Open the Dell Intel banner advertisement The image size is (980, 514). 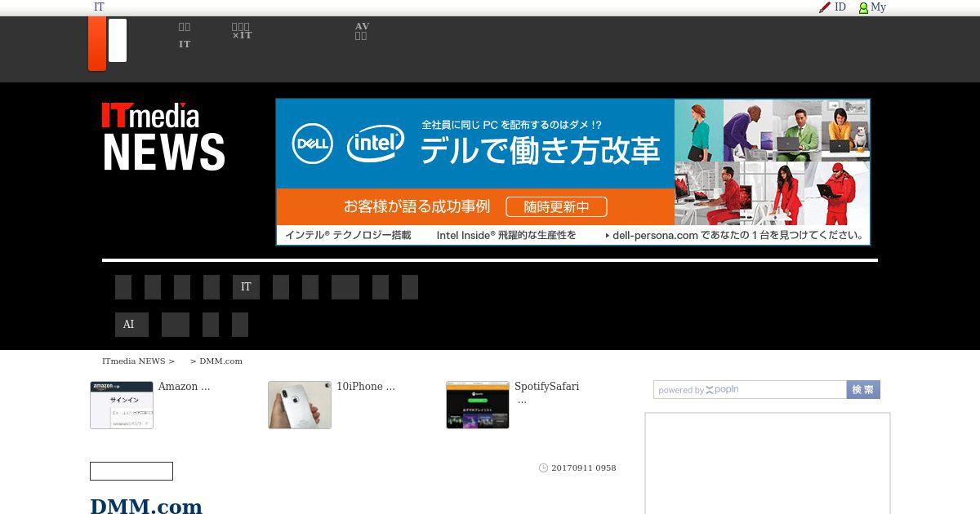tap(572, 172)
